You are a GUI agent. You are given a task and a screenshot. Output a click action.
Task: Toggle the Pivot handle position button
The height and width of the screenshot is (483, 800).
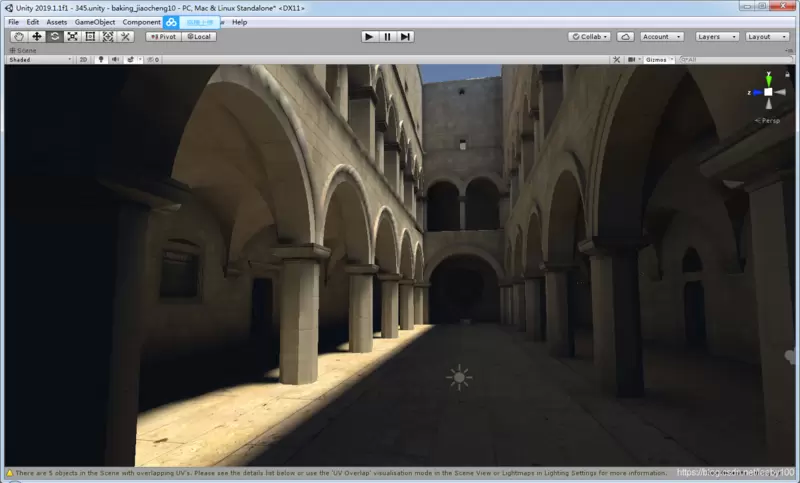[163, 37]
